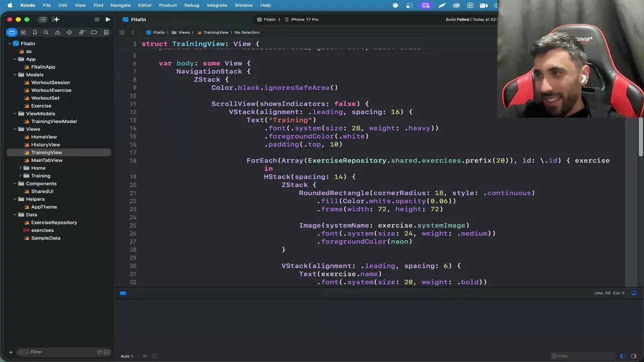Show the variables view pane toggle

pos(622,356)
